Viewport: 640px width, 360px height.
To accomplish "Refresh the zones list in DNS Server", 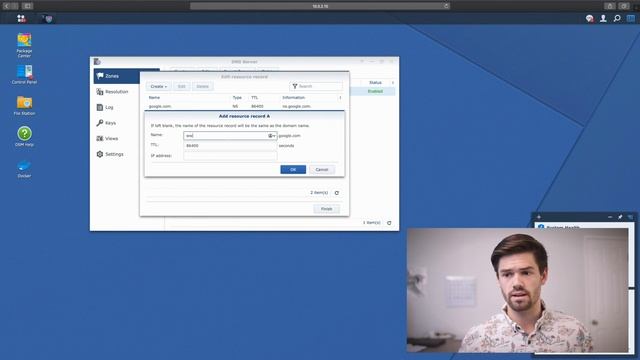I will [389, 223].
